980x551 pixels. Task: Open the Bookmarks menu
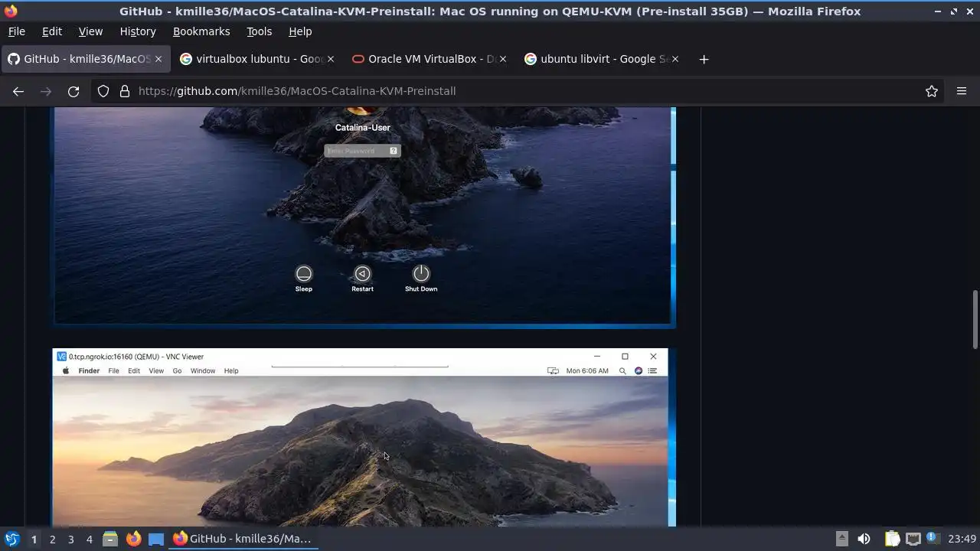(x=201, y=31)
